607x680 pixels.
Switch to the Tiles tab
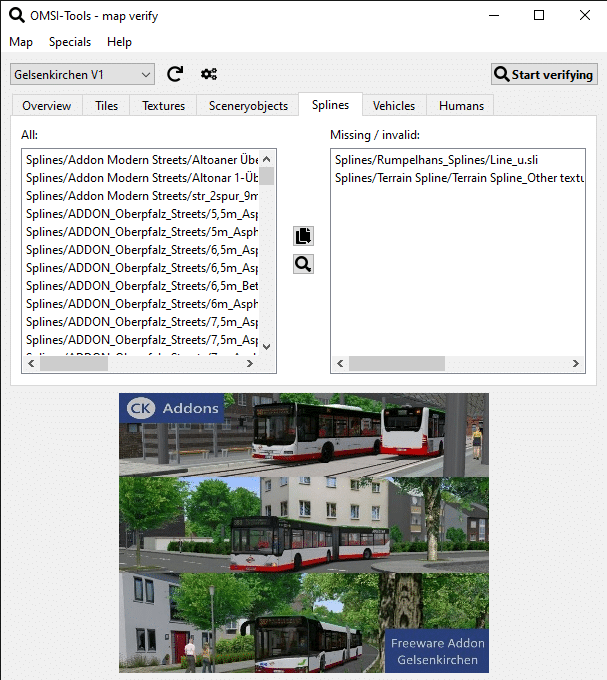pos(106,105)
